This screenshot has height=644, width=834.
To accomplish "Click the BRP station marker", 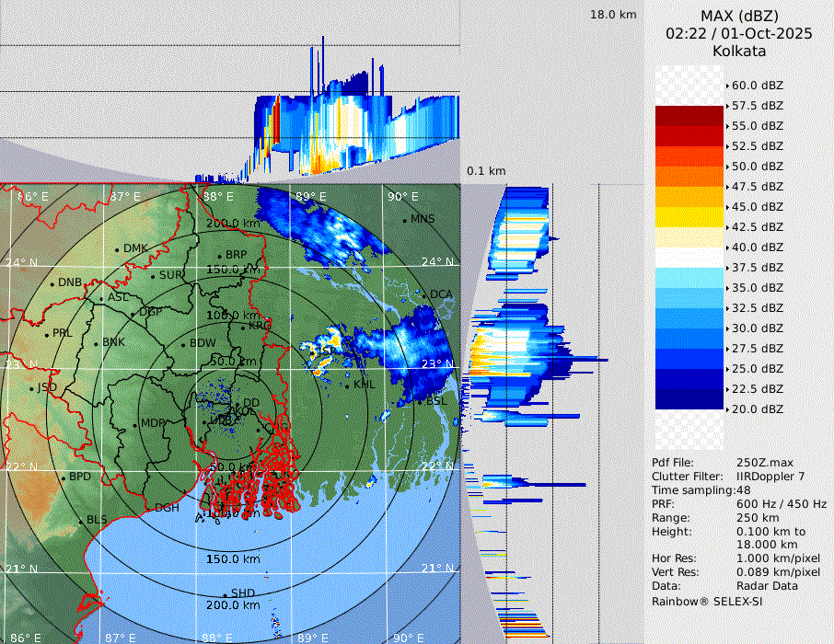I will 219,255.
